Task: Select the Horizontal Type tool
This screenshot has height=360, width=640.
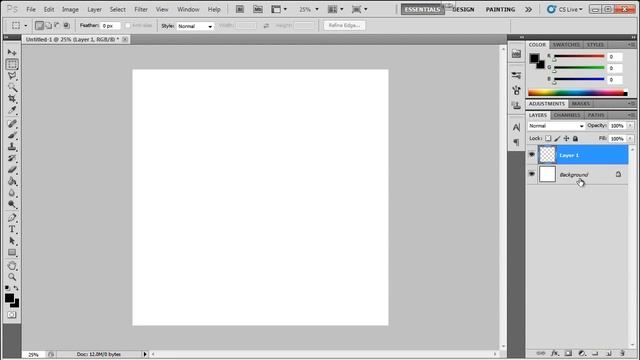Action: point(12,229)
